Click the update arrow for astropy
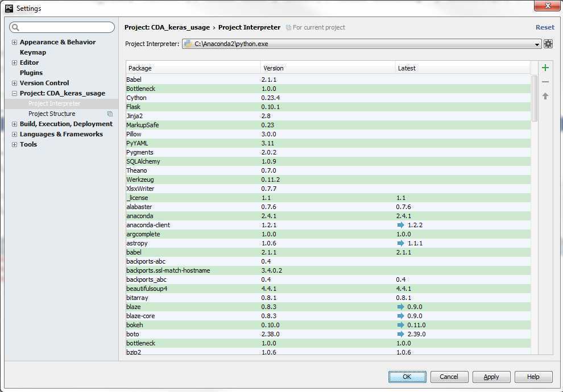The image size is (563, 392). click(400, 243)
